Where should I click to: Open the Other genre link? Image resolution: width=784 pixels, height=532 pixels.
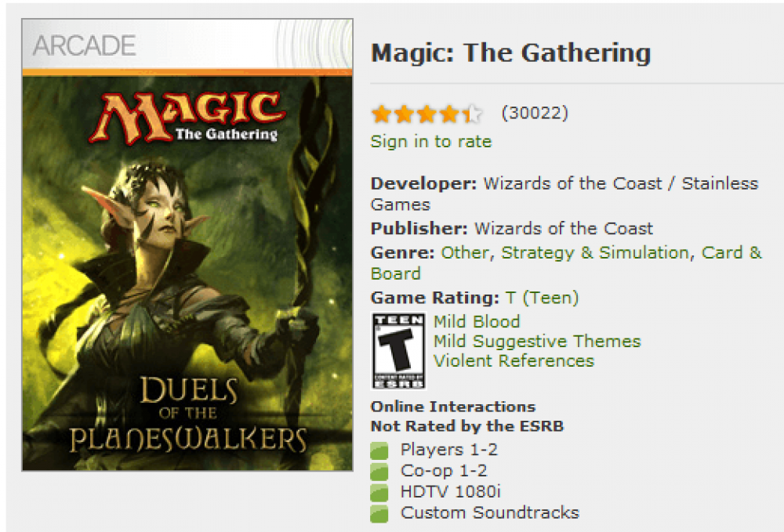[x=464, y=253]
